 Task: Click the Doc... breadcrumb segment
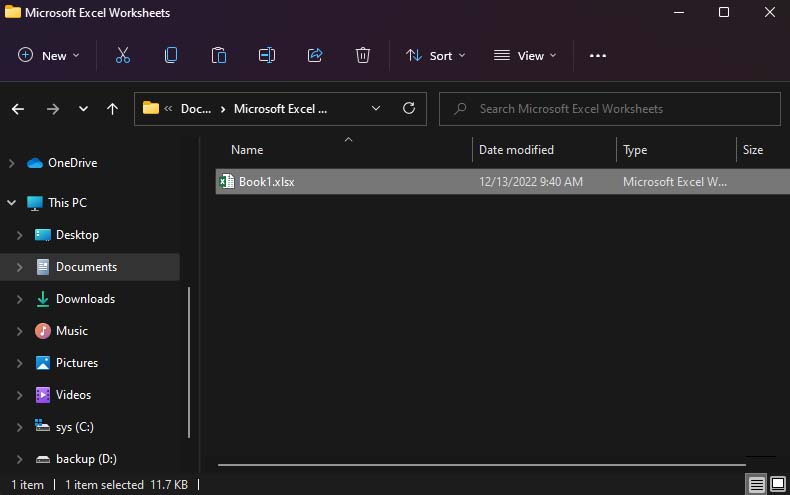point(196,109)
